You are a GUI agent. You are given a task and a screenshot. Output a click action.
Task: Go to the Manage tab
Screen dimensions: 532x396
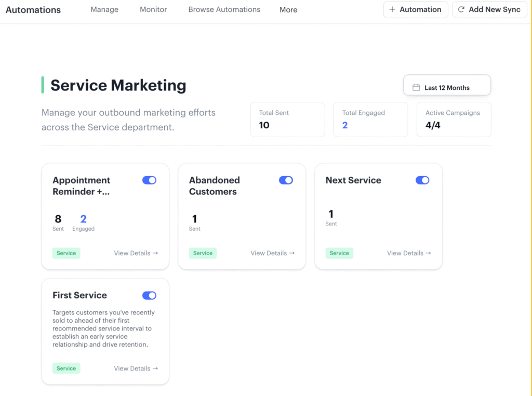(x=104, y=9)
